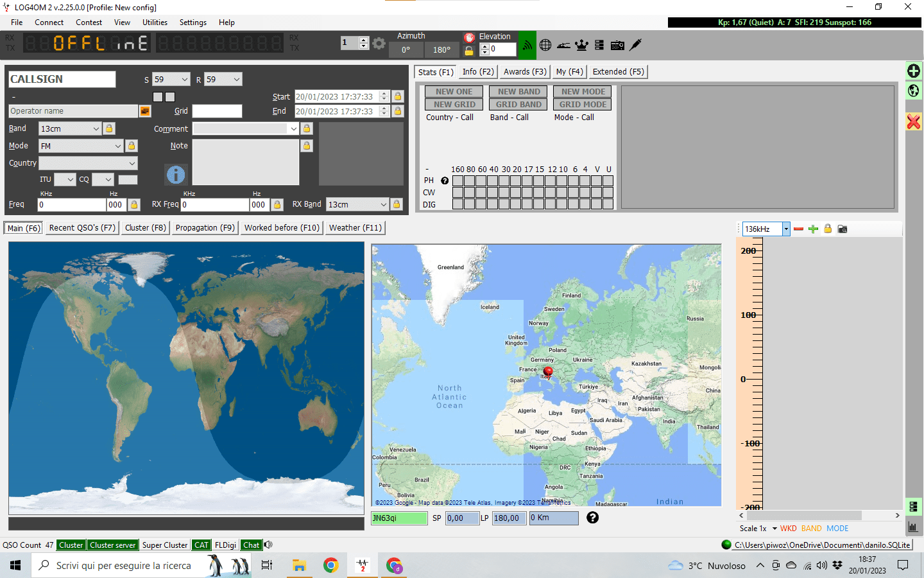Expand the Country dropdown
The width and height of the screenshot is (924, 578).
(x=89, y=163)
